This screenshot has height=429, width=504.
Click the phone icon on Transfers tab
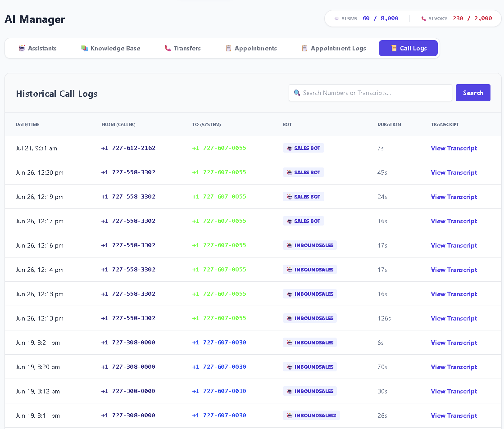pyautogui.click(x=168, y=48)
